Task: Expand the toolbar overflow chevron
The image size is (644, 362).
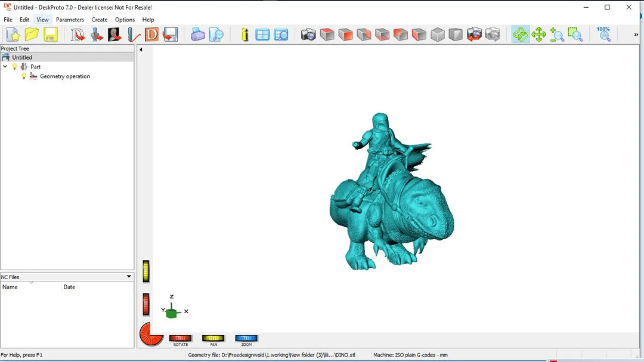Action: coord(636,35)
